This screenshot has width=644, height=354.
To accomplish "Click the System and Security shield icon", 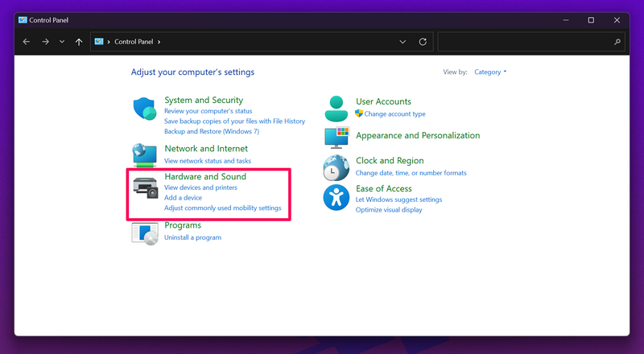I will tap(144, 109).
